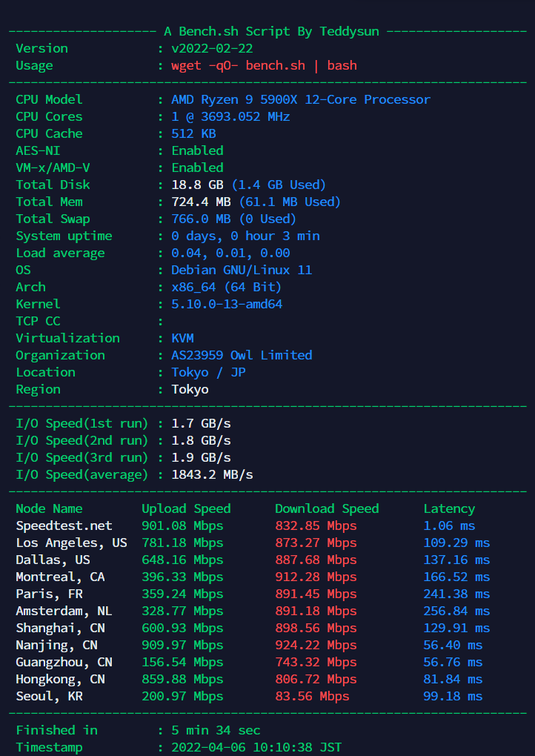Screen dimensions: 535x756
Task: Click the timestamp 2022-04-06 10:10:38 JST
Action: click(x=256, y=747)
